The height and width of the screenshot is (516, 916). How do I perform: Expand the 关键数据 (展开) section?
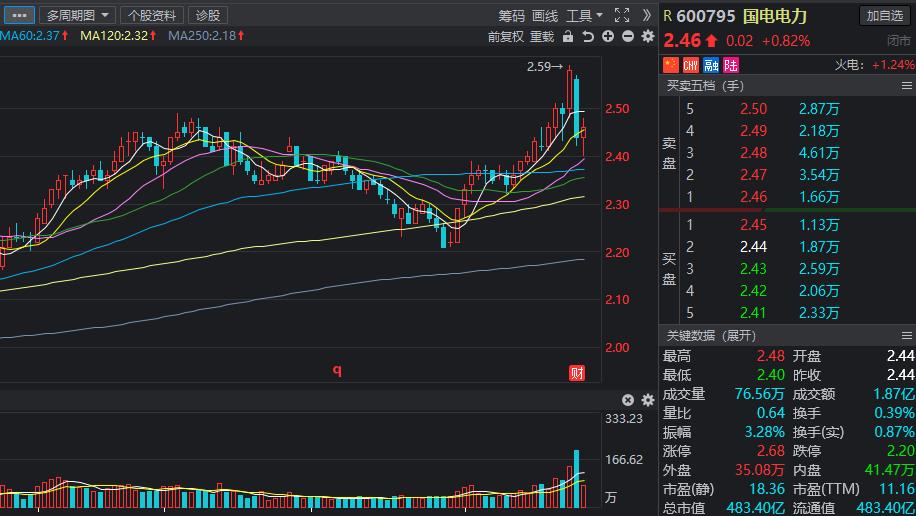pos(711,335)
